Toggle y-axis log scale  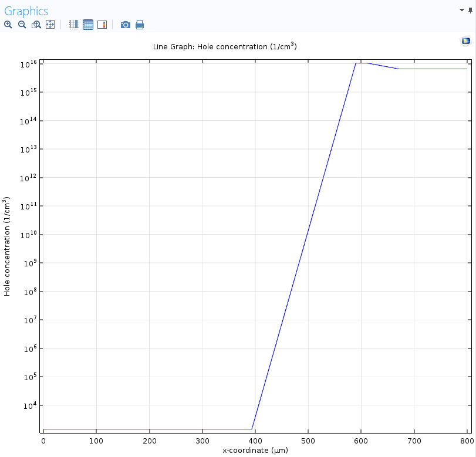click(88, 25)
